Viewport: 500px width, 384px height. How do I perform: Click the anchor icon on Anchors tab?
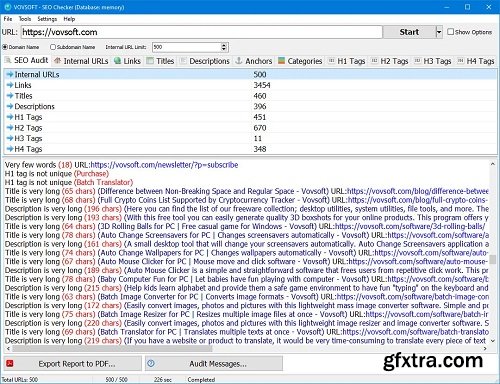pyautogui.click(x=239, y=61)
